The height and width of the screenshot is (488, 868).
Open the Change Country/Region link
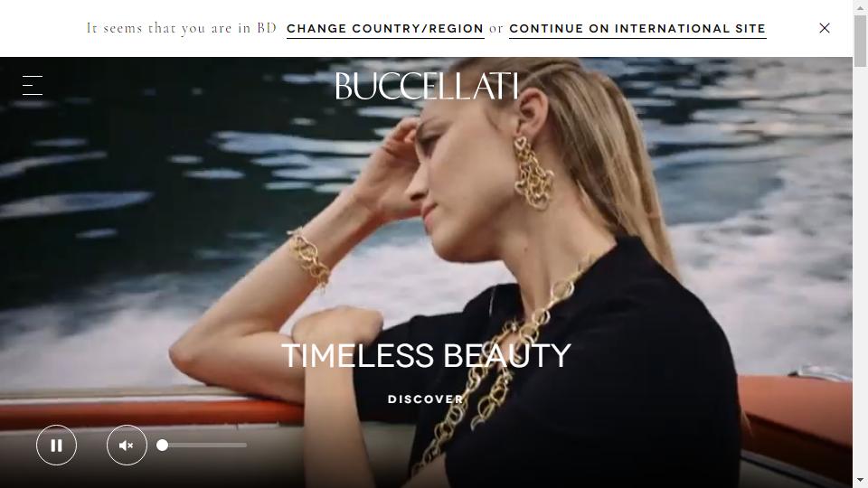point(385,29)
